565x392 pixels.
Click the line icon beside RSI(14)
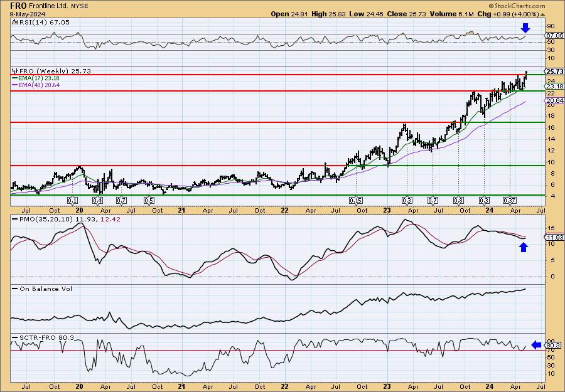point(14,23)
